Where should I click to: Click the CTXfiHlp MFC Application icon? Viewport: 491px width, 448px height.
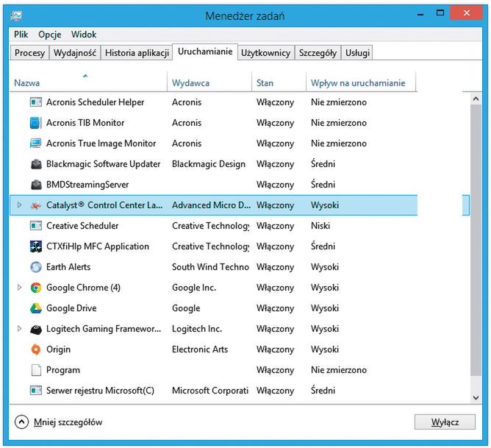tap(36, 246)
